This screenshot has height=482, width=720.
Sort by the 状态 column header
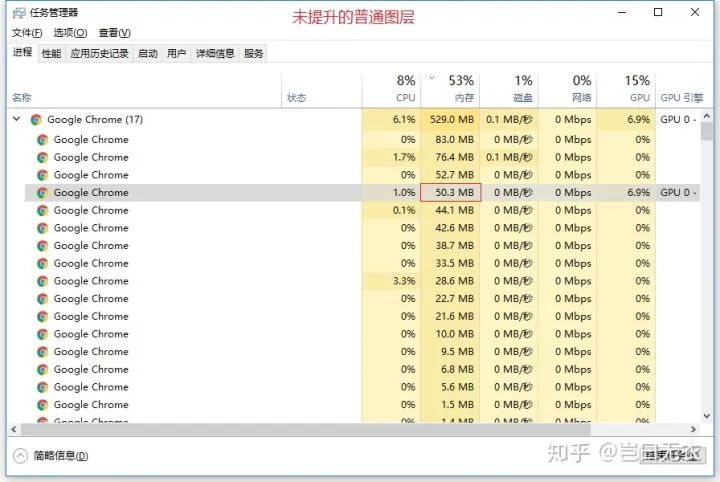pyautogui.click(x=321, y=90)
